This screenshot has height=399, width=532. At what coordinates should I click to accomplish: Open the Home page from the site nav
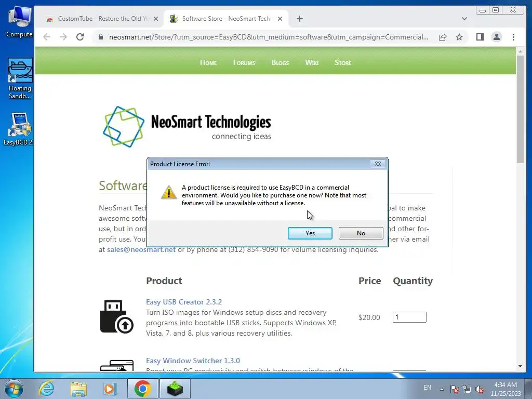point(208,63)
